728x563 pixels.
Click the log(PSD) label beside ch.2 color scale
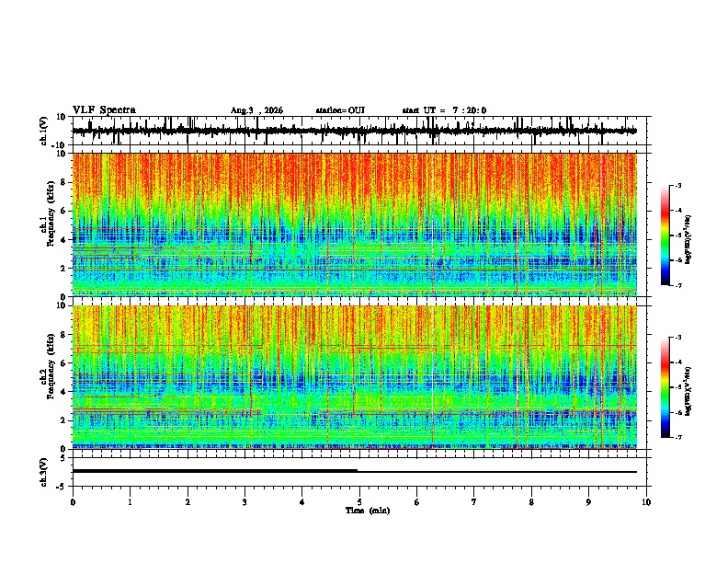coord(688,391)
